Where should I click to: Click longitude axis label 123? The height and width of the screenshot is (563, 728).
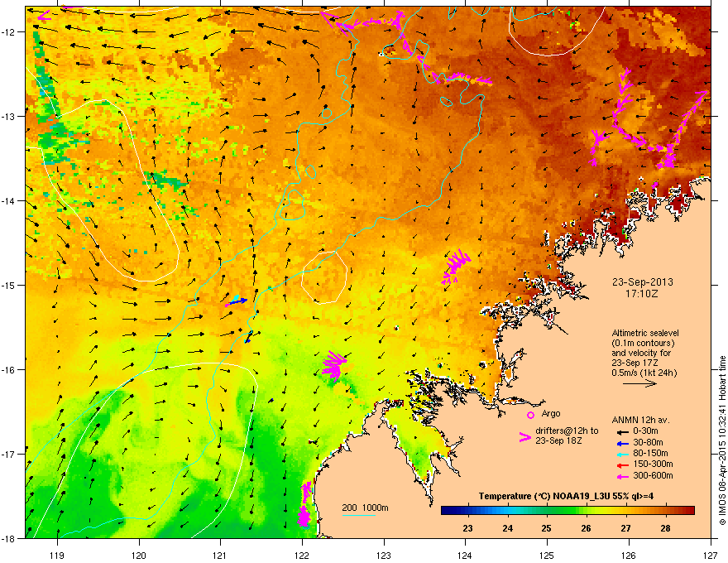pyautogui.click(x=384, y=555)
